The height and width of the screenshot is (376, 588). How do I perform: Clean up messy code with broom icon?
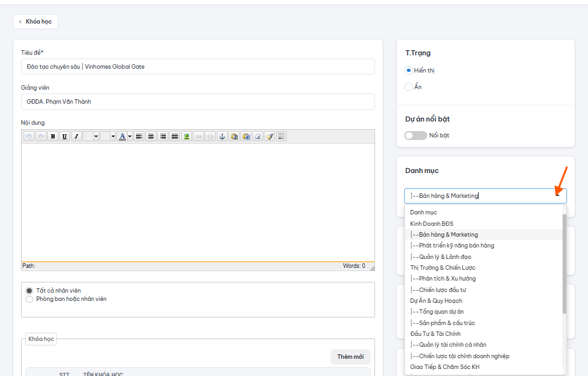pyautogui.click(x=270, y=136)
